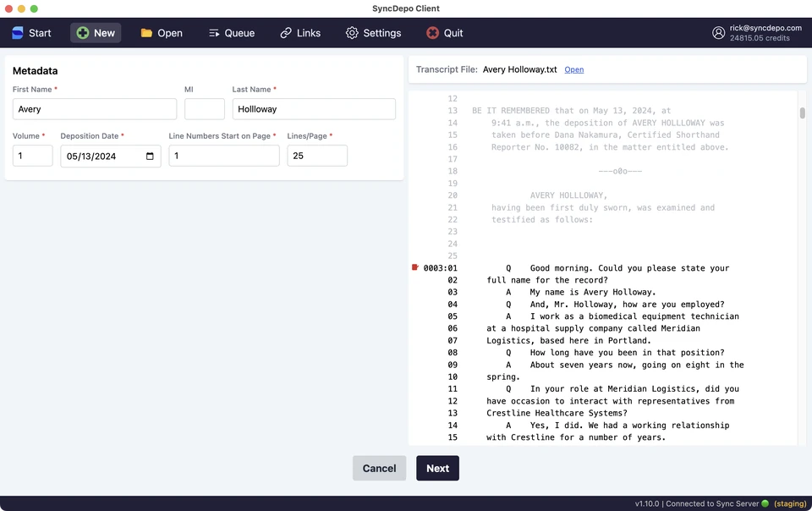Click the gear Settings icon

click(352, 33)
